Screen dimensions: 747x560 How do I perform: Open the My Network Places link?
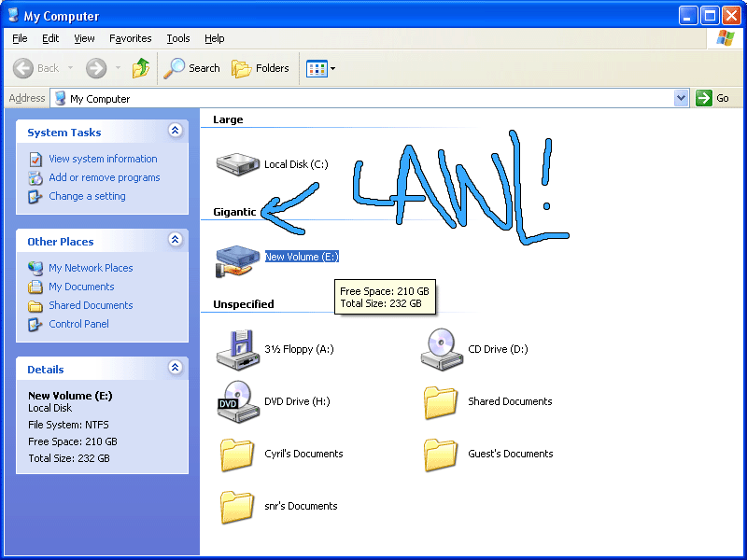click(91, 268)
